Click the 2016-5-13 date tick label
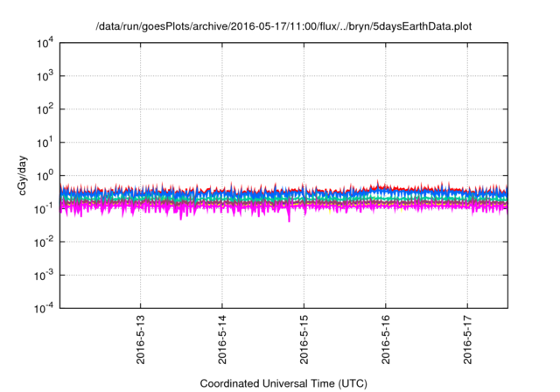The image size is (560, 392). [x=141, y=339]
